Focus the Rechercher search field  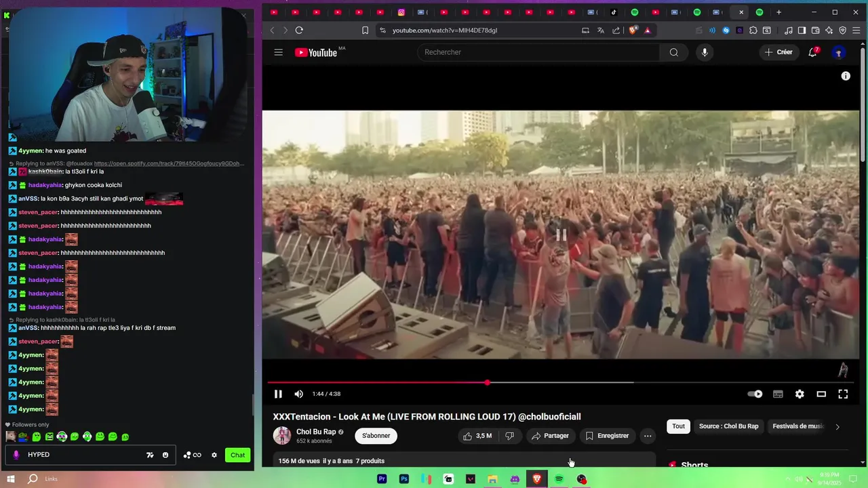[x=538, y=52]
